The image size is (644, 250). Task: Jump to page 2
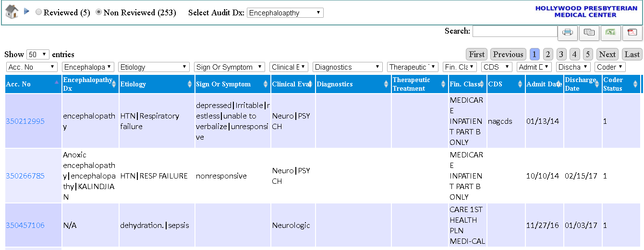click(x=548, y=54)
